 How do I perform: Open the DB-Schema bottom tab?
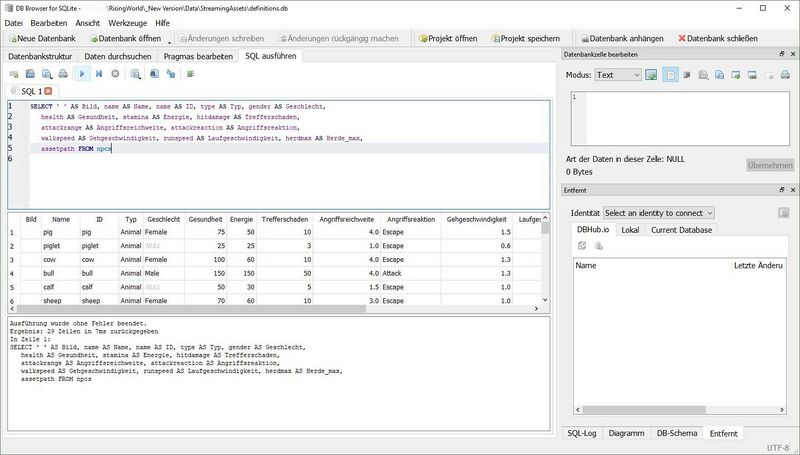[677, 433]
